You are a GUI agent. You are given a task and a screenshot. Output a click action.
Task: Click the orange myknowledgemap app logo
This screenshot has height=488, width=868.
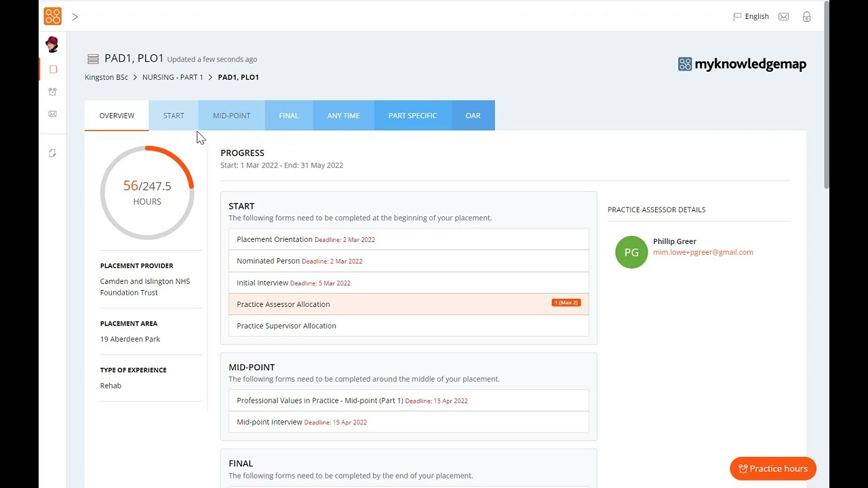pyautogui.click(x=52, y=16)
